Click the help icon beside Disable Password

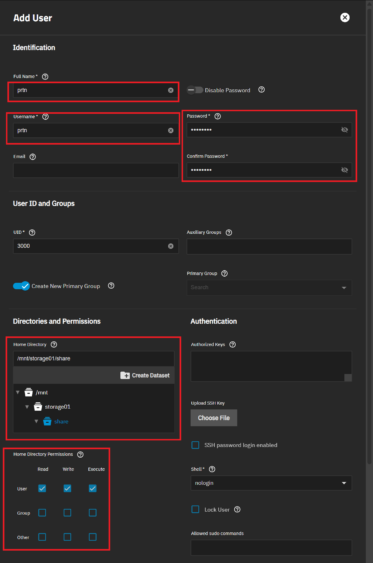[261, 90]
